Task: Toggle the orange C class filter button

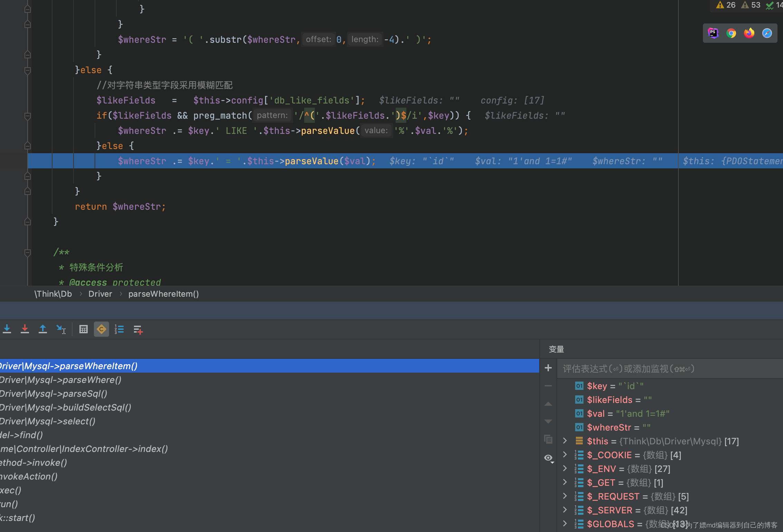Action: [x=101, y=329]
